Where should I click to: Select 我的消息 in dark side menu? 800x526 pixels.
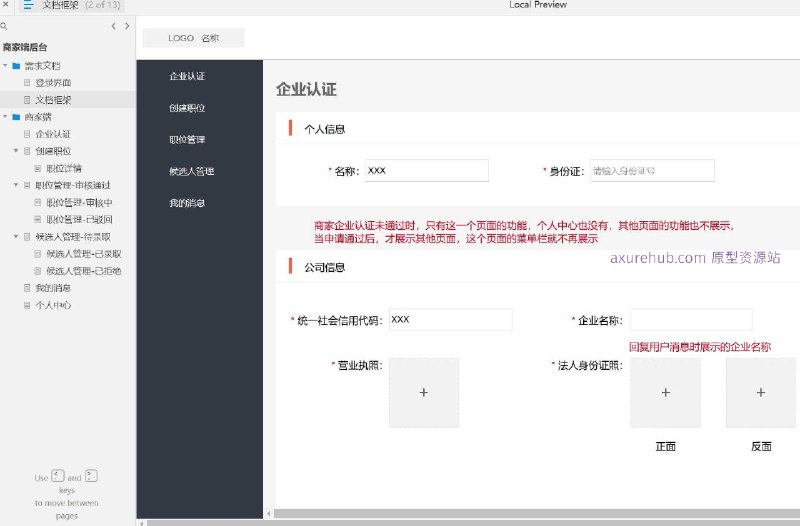(187, 203)
